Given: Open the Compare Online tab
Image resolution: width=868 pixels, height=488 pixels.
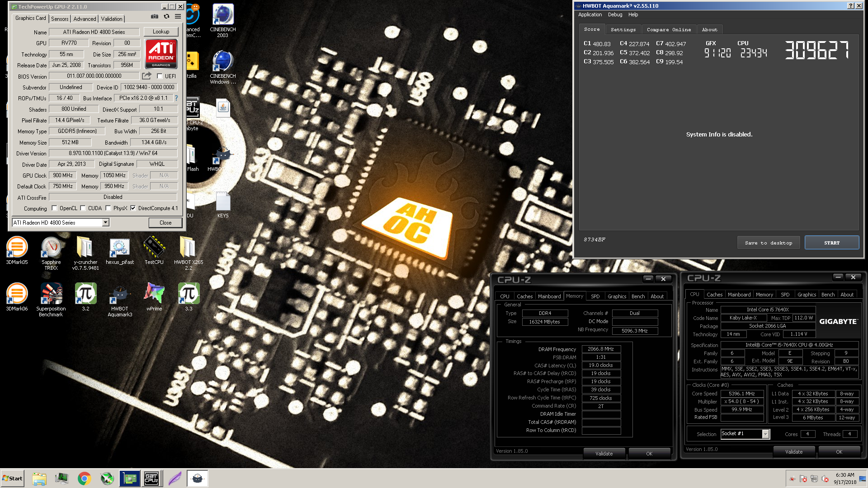Looking at the screenshot, I should click(x=669, y=29).
